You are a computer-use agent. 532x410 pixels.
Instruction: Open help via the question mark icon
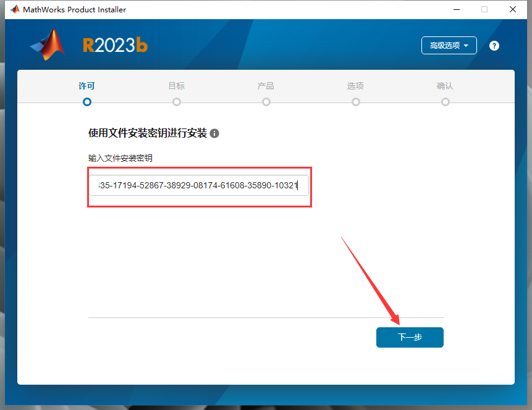click(x=494, y=46)
